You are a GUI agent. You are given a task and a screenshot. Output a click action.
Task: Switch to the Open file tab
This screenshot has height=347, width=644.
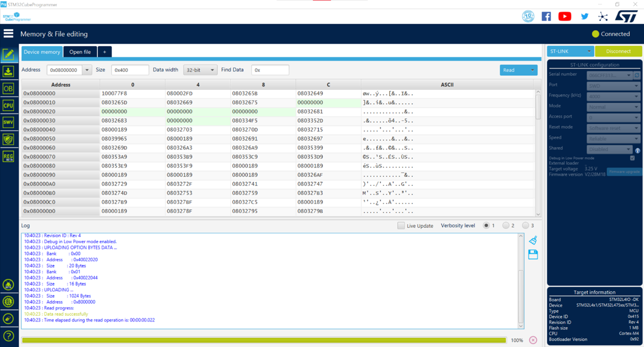pyautogui.click(x=80, y=52)
